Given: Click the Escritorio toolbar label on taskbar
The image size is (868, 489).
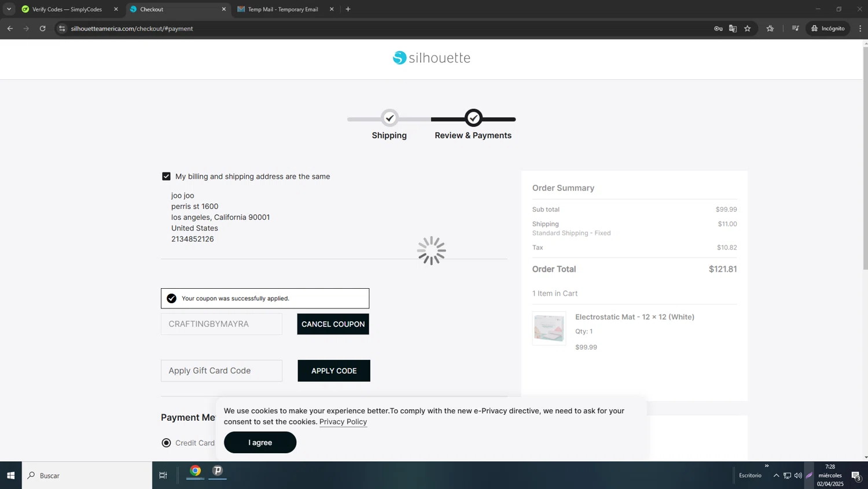Looking at the screenshot, I should coord(750,476).
